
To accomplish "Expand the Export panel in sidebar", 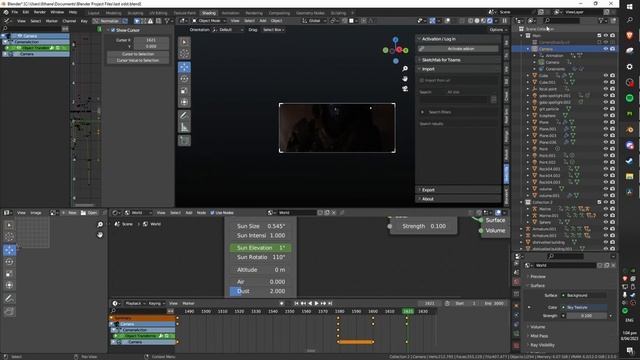I will [458, 190].
